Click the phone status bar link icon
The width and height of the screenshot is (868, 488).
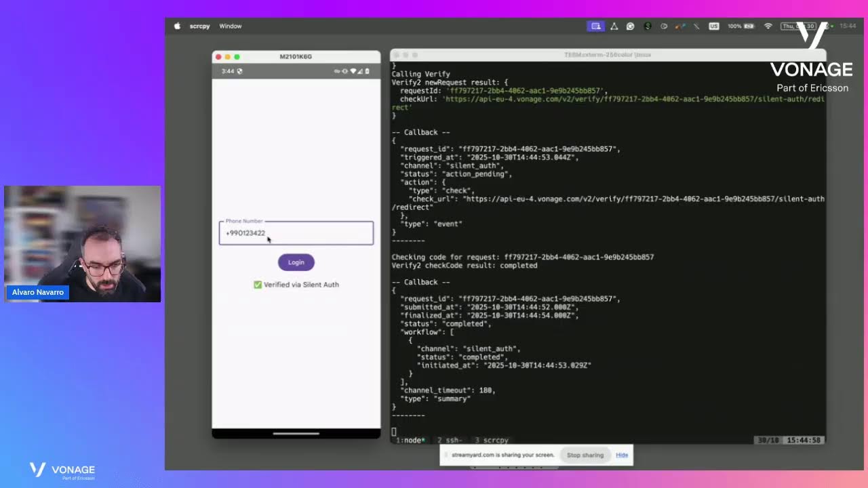tap(337, 71)
